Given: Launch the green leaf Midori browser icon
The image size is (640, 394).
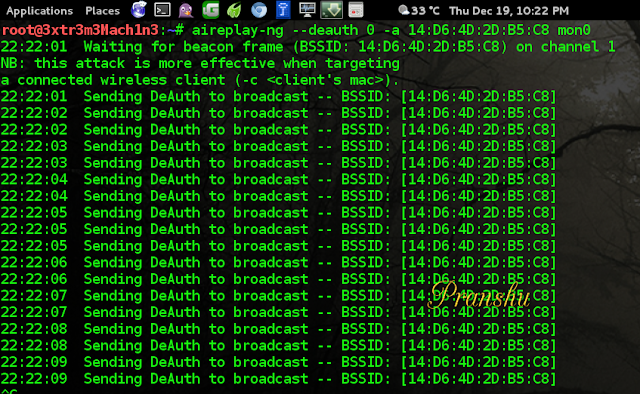Looking at the screenshot, I should click(x=234, y=10).
